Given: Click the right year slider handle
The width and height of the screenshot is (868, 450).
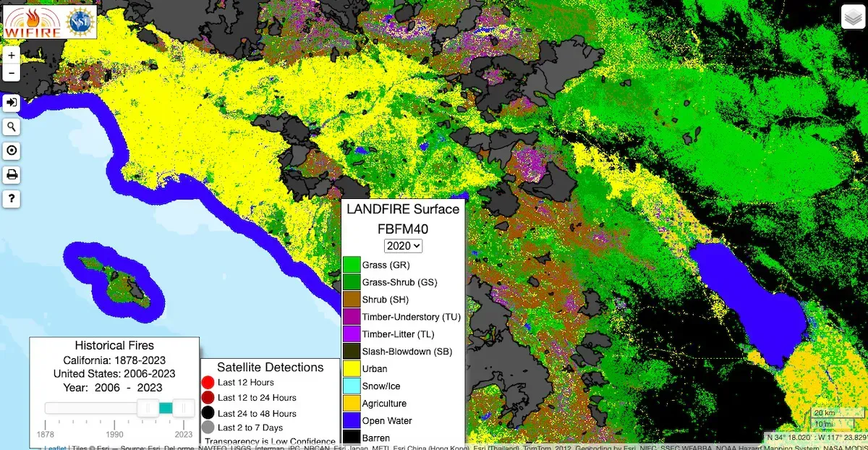Looking at the screenshot, I should tap(183, 408).
